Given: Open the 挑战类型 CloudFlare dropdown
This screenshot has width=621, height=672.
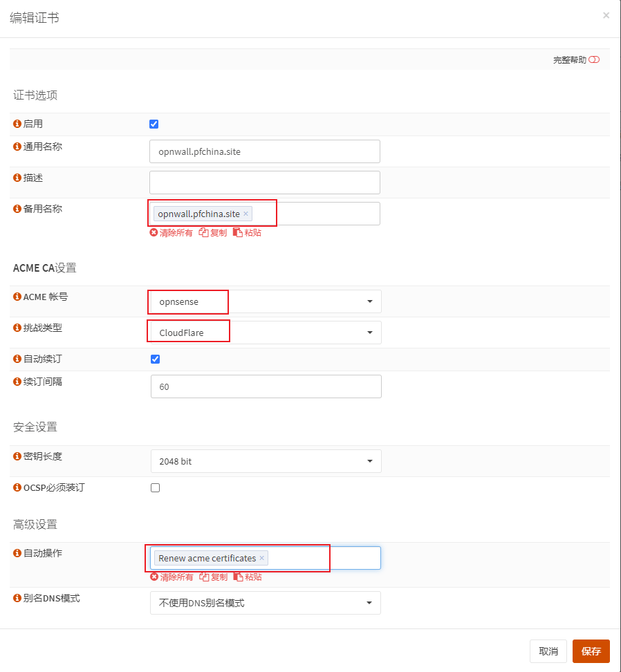Looking at the screenshot, I should (266, 333).
